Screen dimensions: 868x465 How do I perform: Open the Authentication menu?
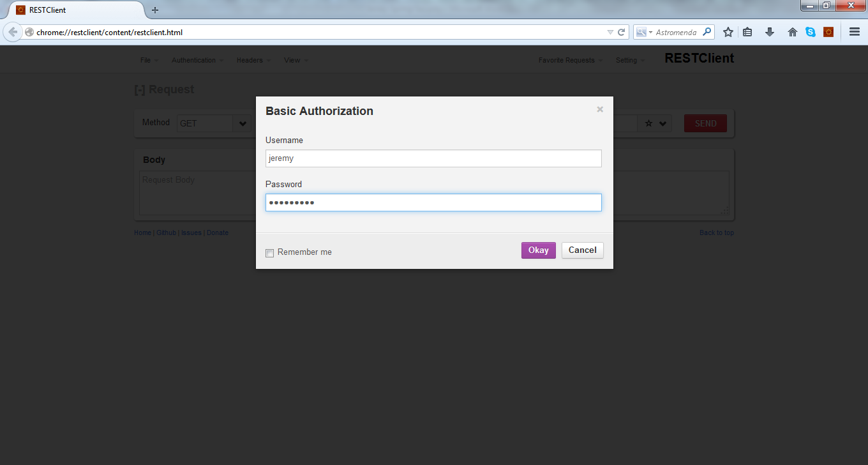(x=198, y=60)
